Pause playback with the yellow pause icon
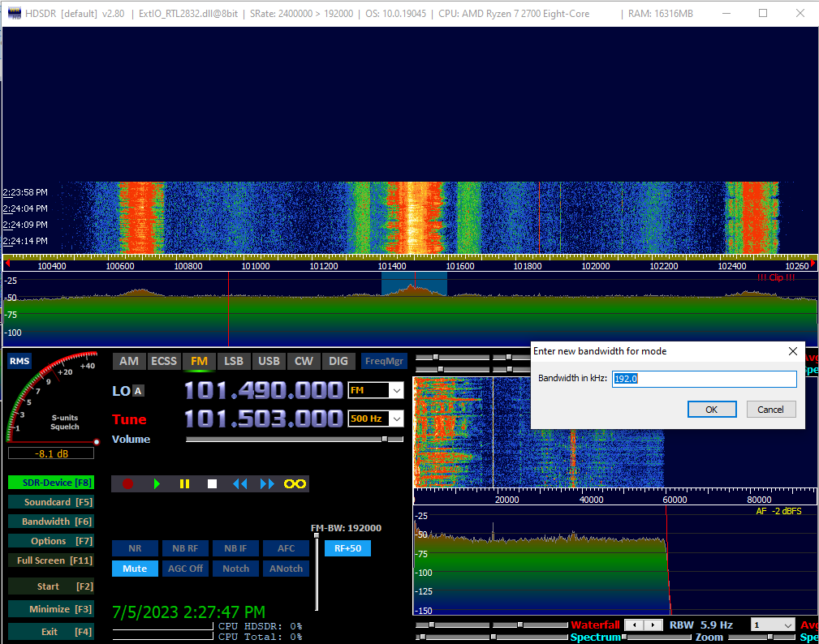The image size is (819, 644). pos(184,483)
